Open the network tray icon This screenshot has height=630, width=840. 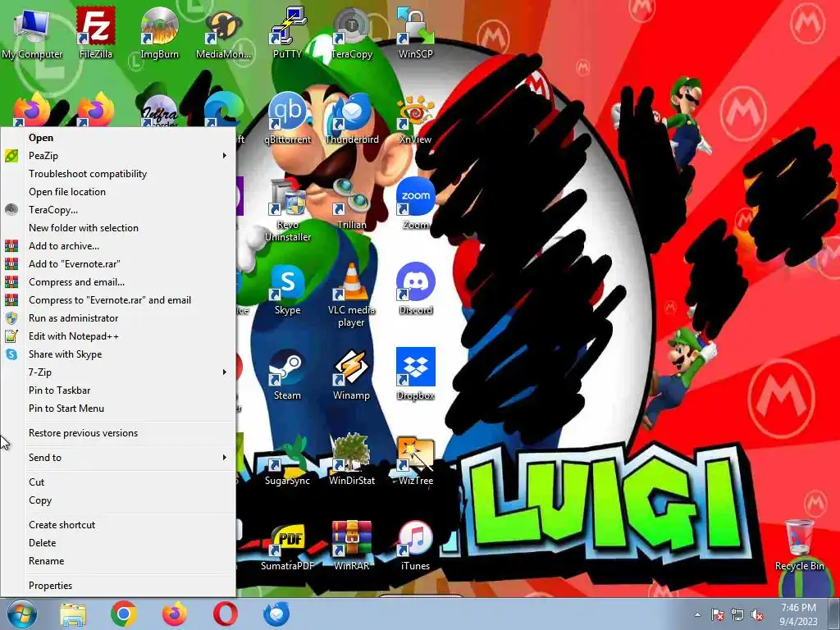tap(737, 615)
